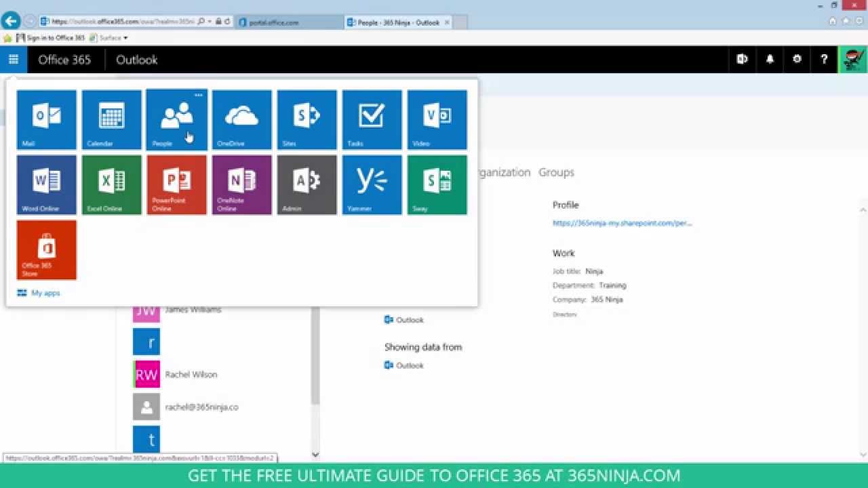Open the help question mark icon
The height and width of the screenshot is (488, 868).
coord(824,60)
